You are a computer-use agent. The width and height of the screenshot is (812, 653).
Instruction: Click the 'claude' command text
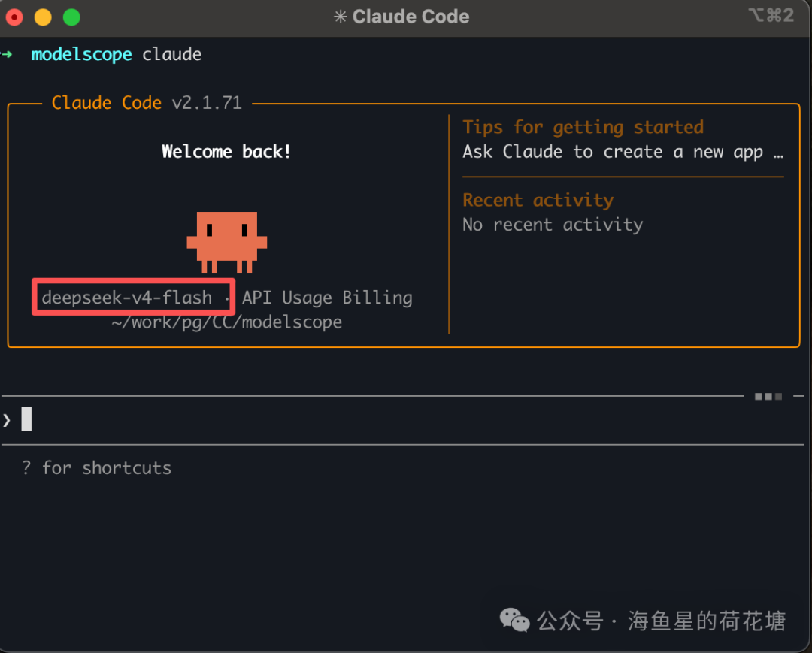point(172,54)
